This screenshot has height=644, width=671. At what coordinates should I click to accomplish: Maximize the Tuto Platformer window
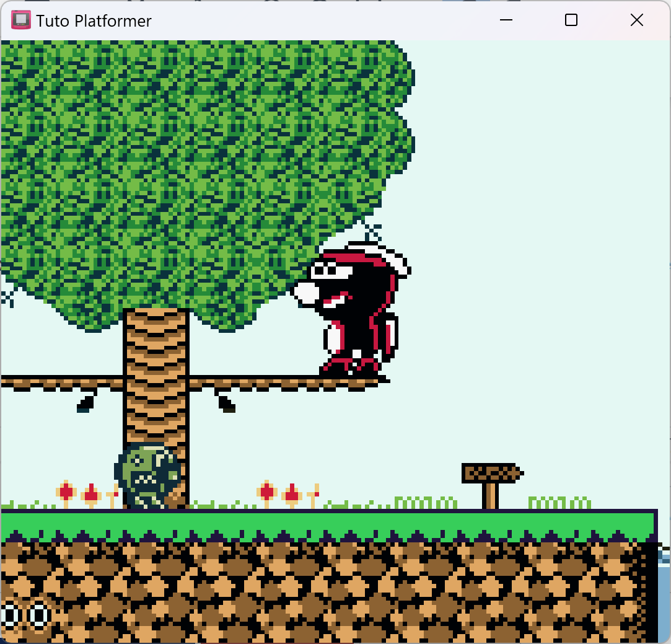[x=571, y=20]
